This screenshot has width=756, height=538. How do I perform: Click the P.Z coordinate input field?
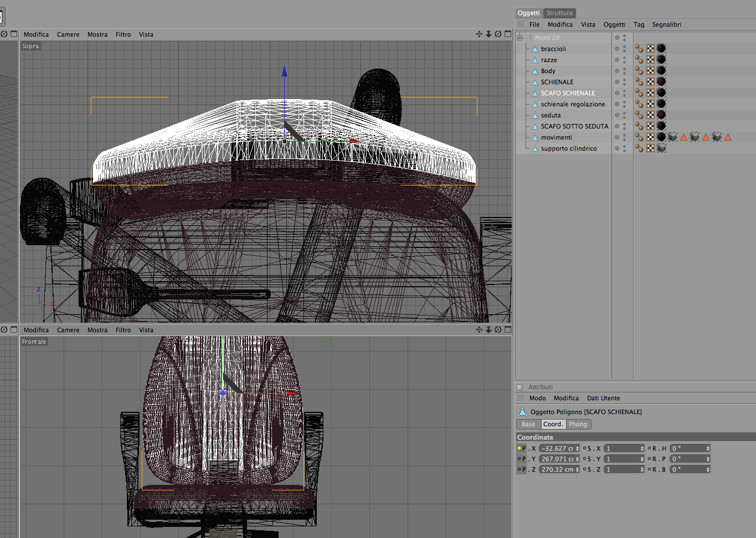pos(557,469)
